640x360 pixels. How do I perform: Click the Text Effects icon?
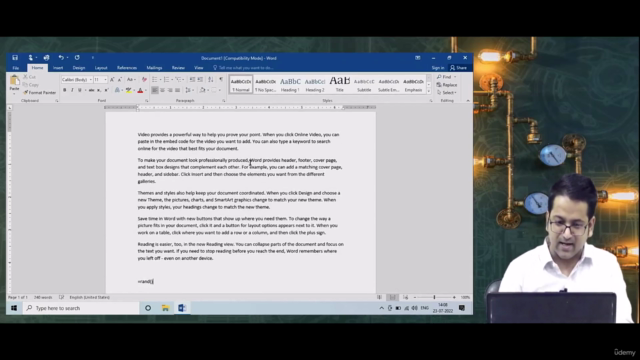(118, 90)
